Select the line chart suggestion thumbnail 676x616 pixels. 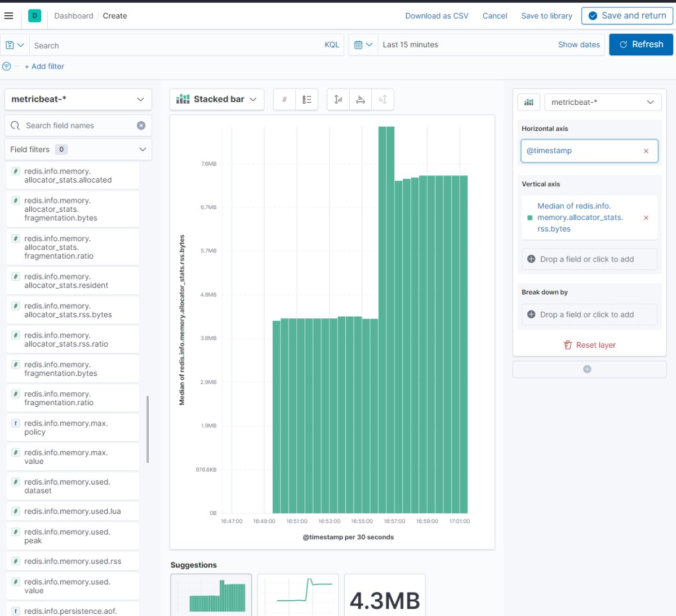click(x=298, y=595)
